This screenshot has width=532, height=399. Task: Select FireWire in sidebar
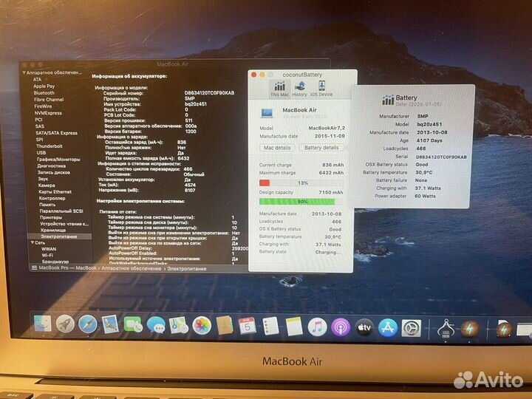pos(43,106)
